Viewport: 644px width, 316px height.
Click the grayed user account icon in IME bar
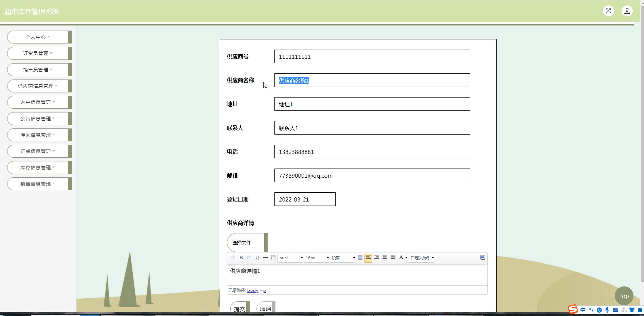point(624,310)
